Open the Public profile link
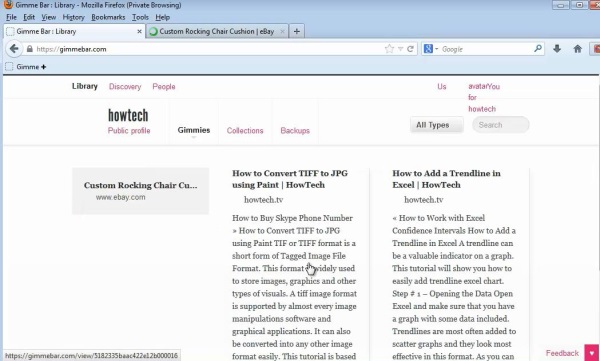600x361 pixels. [129, 131]
